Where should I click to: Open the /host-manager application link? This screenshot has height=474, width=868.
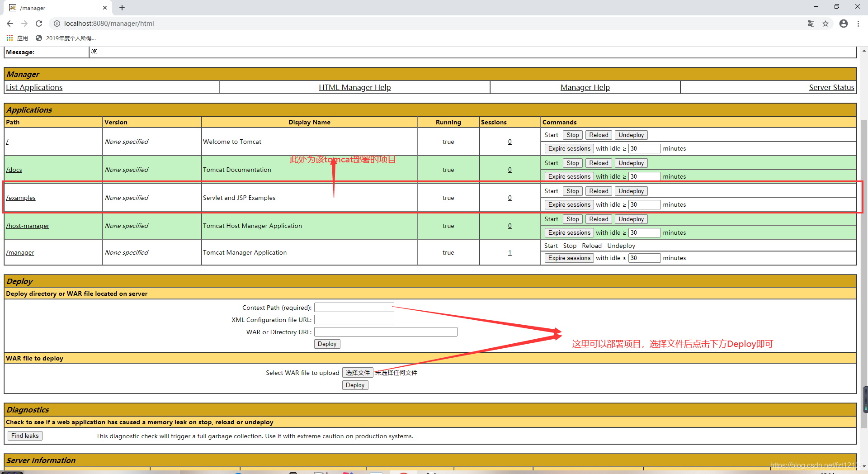(28, 226)
